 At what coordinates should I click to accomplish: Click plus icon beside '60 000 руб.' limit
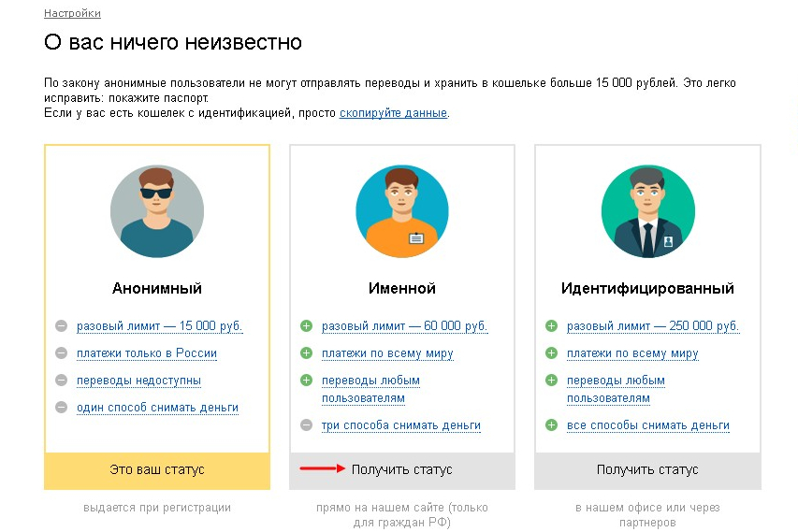[306, 326]
